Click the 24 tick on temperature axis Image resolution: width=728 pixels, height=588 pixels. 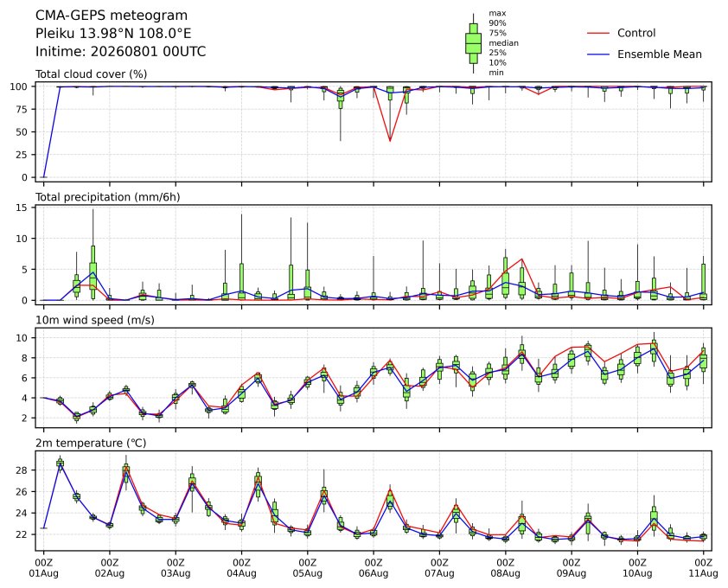[22, 514]
